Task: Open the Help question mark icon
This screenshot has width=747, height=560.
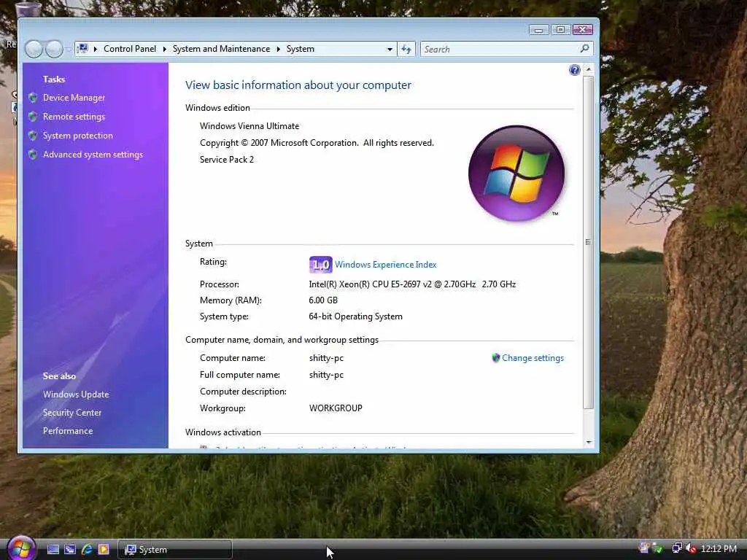Action: (575, 71)
